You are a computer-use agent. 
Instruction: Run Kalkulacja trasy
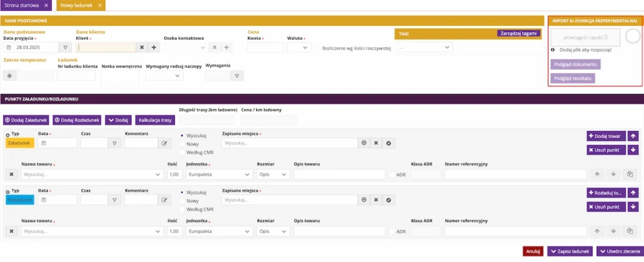[155, 120]
